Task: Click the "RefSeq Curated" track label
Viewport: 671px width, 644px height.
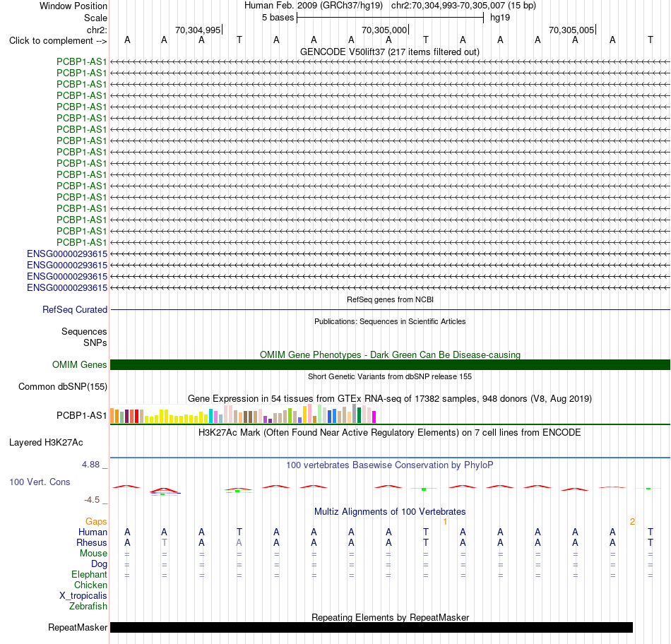Action: coord(75,309)
